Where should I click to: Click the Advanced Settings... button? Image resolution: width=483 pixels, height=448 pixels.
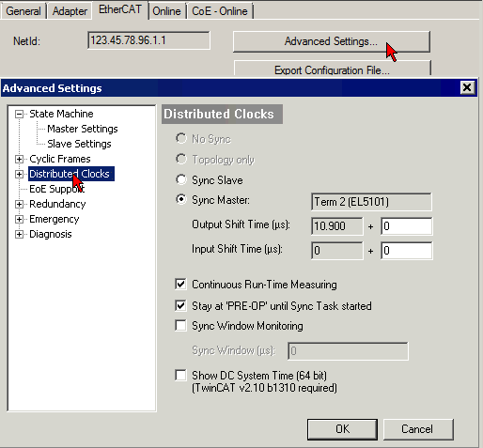(332, 41)
